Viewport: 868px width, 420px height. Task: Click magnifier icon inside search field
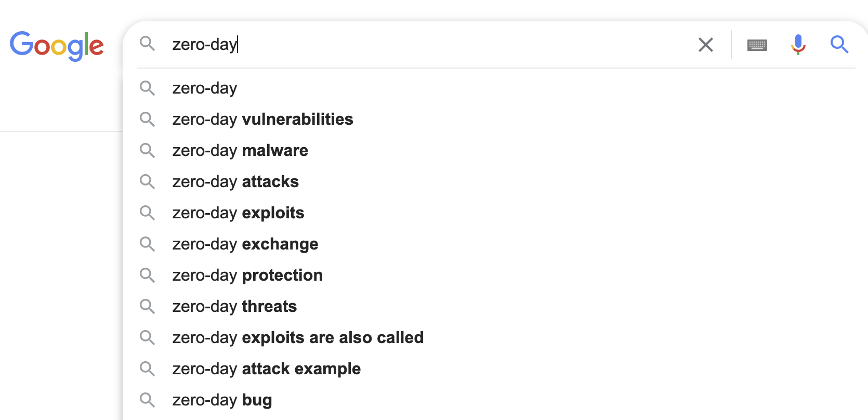pos(148,44)
